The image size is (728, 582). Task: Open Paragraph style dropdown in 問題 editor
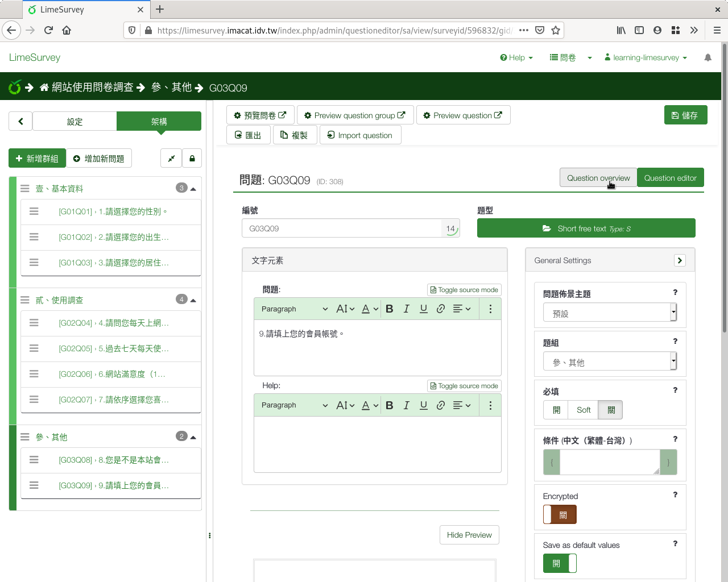click(294, 309)
